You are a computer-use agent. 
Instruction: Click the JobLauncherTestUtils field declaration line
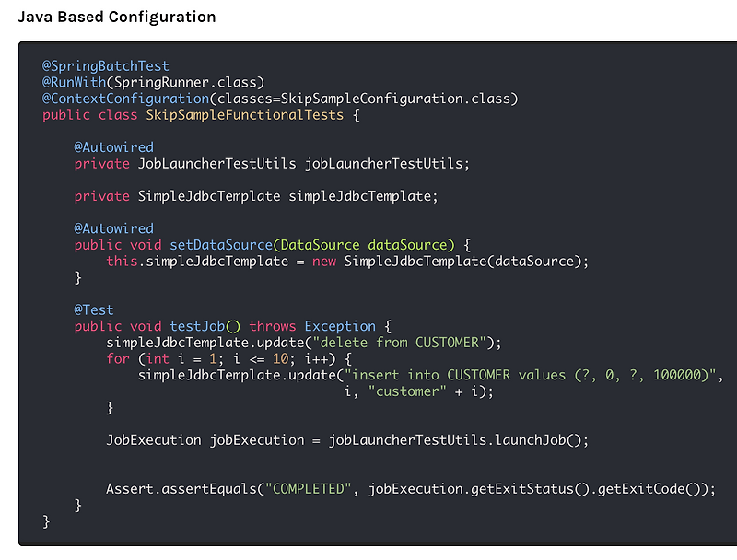click(272, 164)
